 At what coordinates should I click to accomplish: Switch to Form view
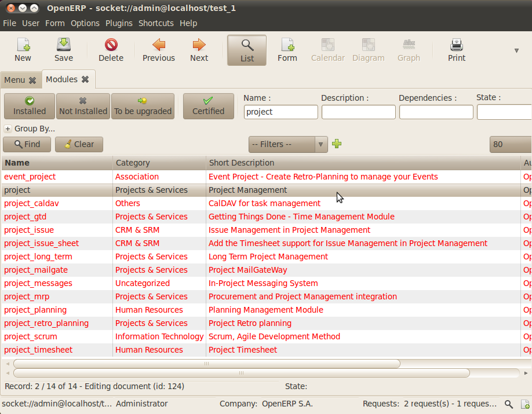pyautogui.click(x=287, y=50)
